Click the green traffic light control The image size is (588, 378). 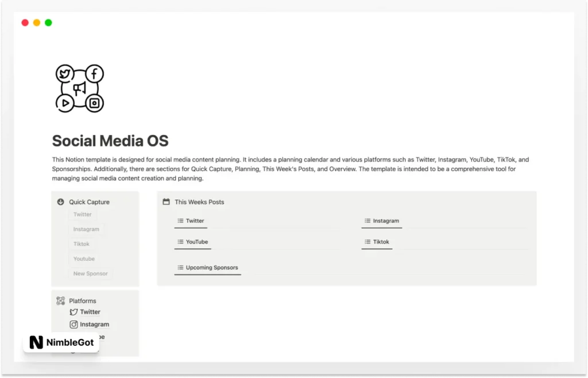click(x=48, y=22)
